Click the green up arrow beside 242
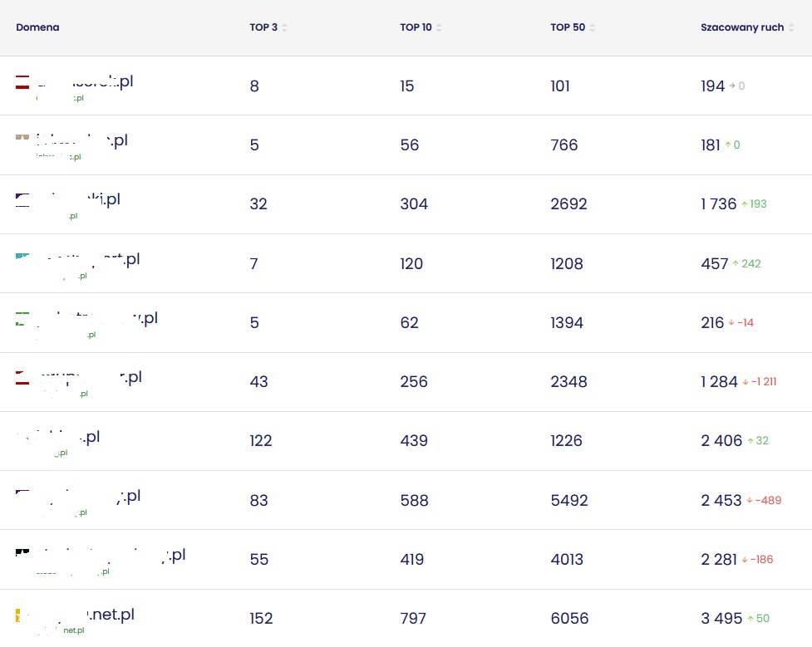812x647 pixels. [x=736, y=264]
